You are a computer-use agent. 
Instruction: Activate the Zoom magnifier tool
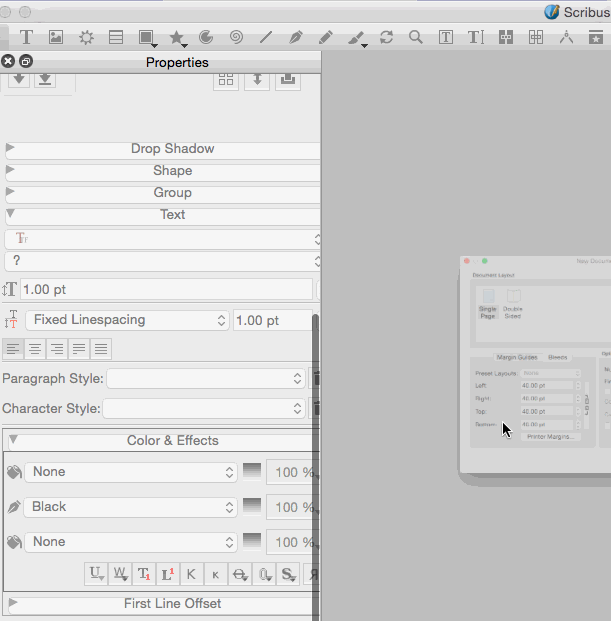415,38
